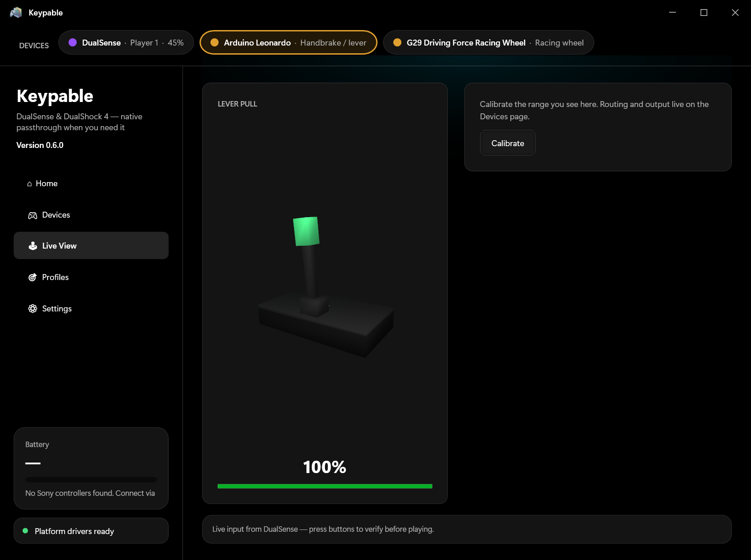Viewport: 751px width, 560px height.
Task: Select the DualSense Player 1 device tab
Action: [126, 42]
